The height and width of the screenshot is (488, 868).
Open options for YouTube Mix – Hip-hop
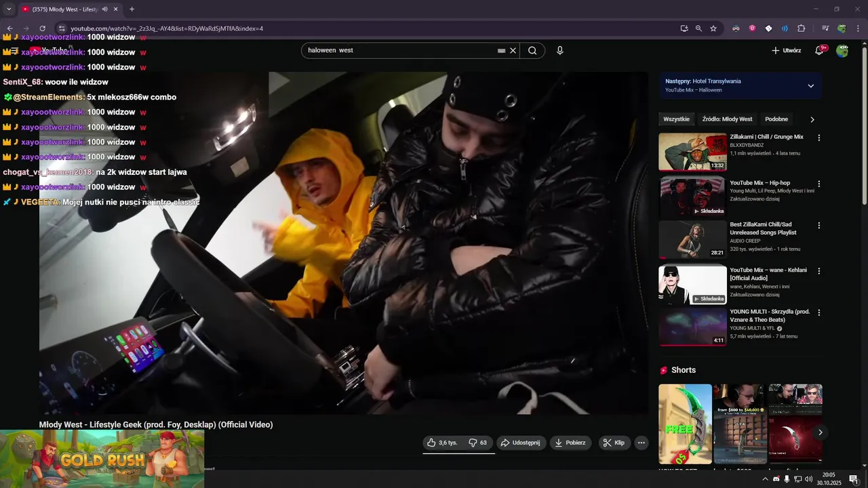click(818, 184)
